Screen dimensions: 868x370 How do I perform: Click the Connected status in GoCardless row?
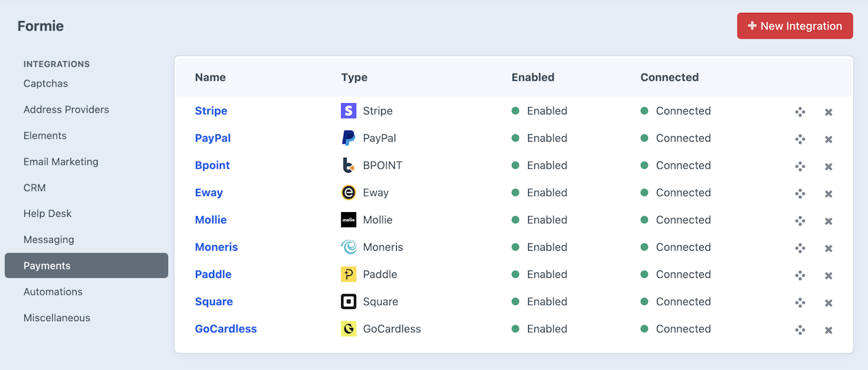click(x=675, y=329)
